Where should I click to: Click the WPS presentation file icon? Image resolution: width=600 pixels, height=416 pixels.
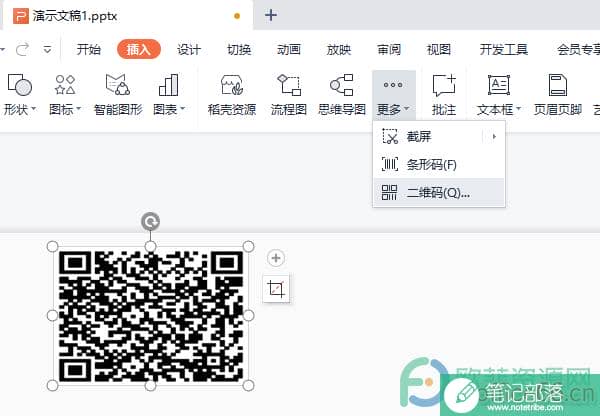click(x=21, y=16)
